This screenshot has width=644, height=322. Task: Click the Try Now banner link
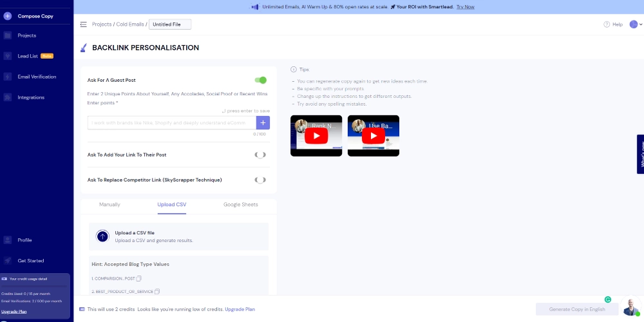(x=465, y=7)
